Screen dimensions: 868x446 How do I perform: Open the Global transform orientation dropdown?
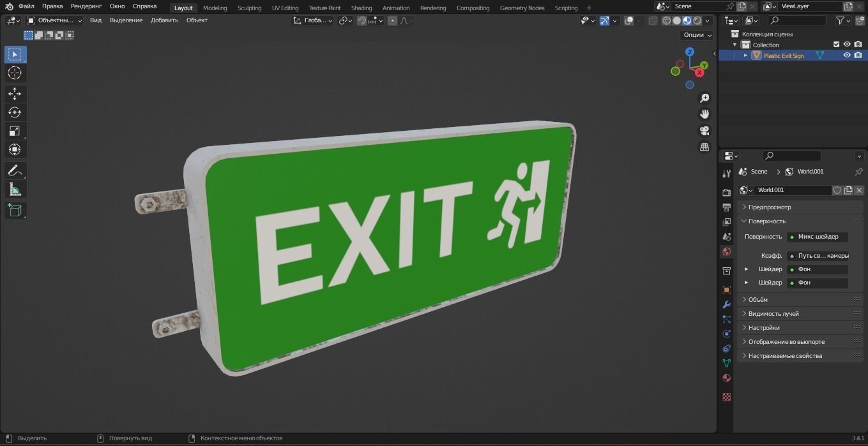pyautogui.click(x=313, y=20)
